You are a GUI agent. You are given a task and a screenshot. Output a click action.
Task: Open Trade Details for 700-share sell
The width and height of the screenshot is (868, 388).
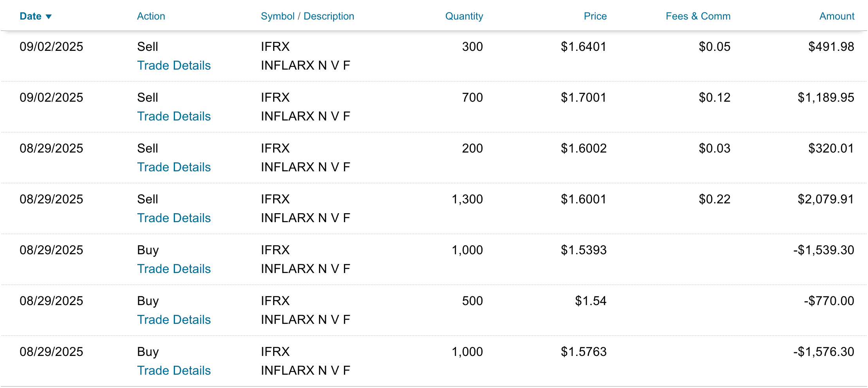[x=174, y=117]
